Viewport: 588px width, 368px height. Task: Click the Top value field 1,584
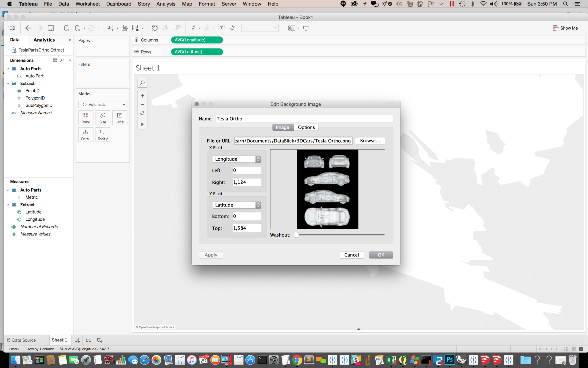click(247, 228)
